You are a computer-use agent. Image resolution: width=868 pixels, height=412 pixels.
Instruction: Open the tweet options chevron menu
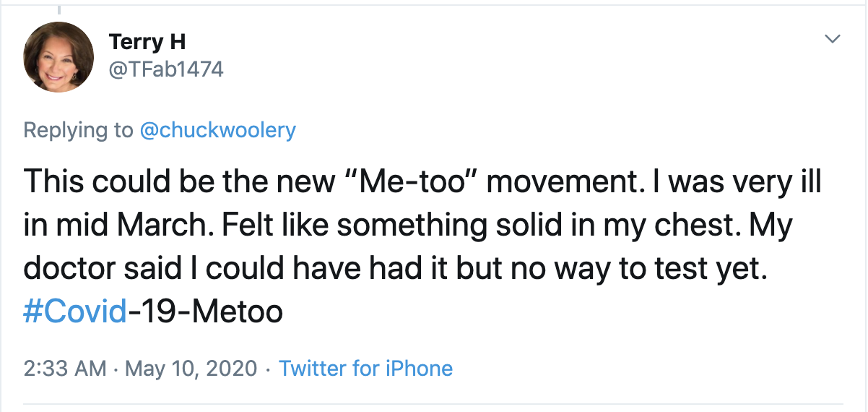click(833, 39)
